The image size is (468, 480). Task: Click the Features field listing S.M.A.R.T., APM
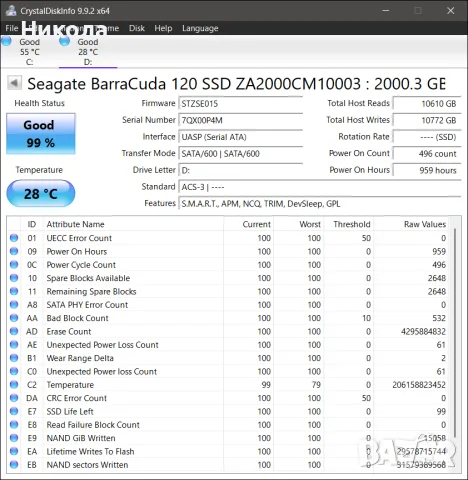click(320, 204)
